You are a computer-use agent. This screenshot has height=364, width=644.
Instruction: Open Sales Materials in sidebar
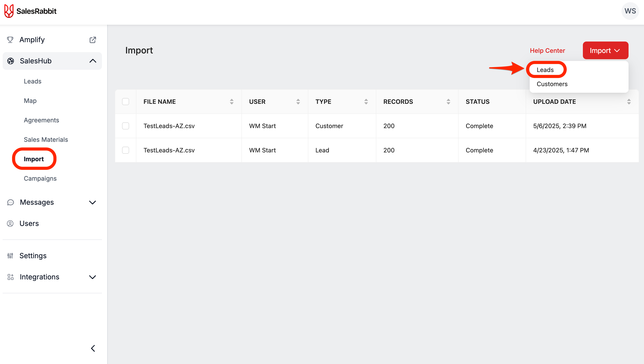tap(46, 140)
